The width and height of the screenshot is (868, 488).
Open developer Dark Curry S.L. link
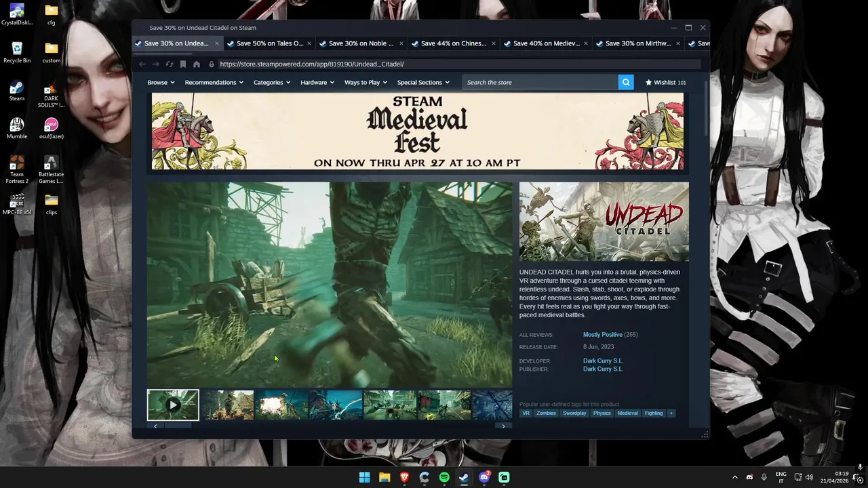[603, 361]
